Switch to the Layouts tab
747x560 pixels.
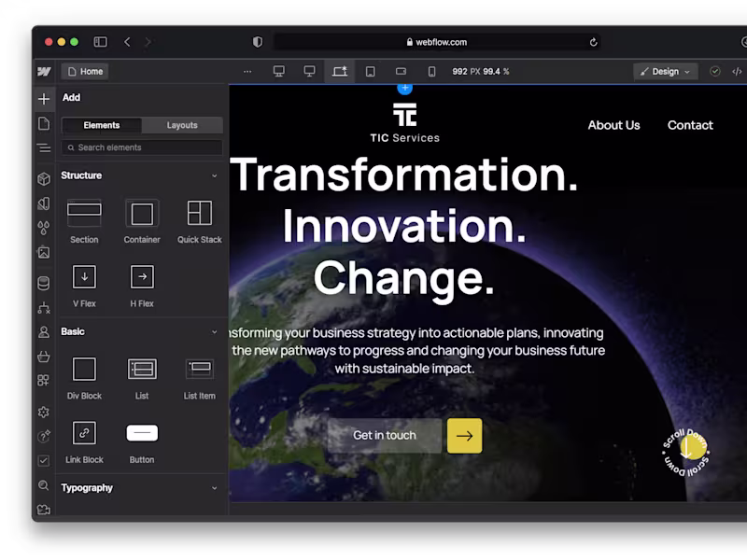[x=182, y=125]
